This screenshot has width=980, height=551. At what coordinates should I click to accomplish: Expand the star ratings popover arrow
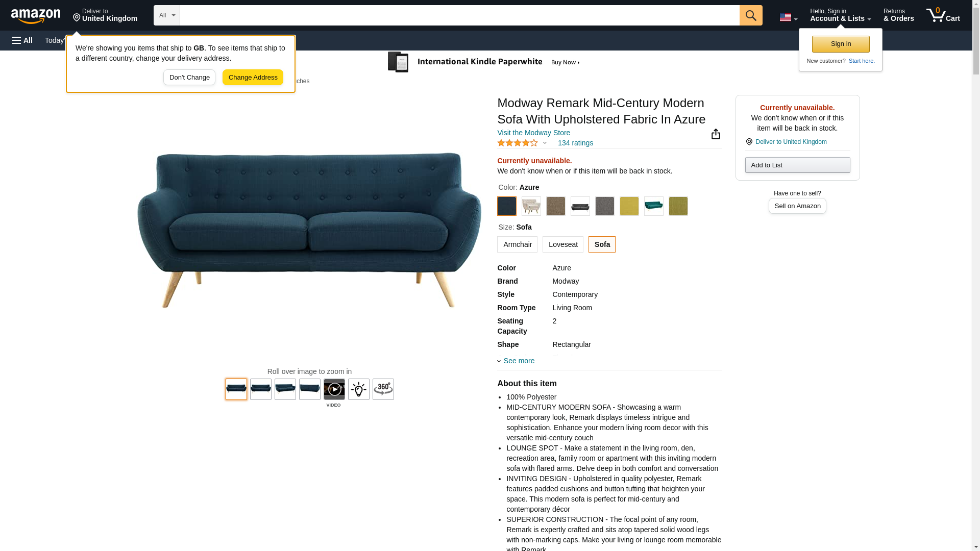(545, 143)
